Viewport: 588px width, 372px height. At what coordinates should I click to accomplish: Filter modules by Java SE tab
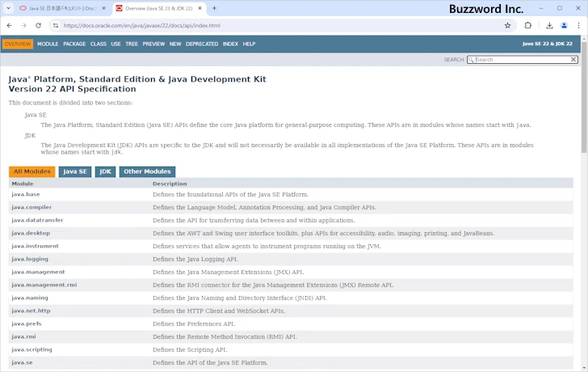point(75,171)
